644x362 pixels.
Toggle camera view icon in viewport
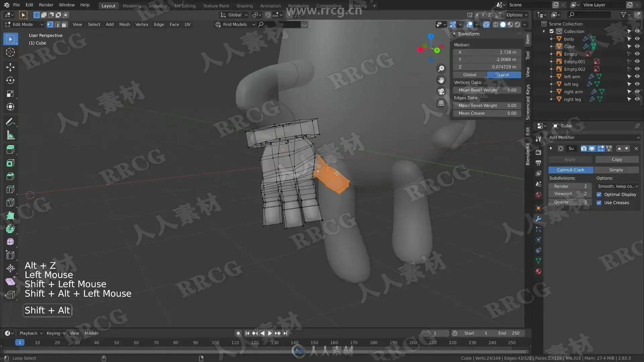(x=441, y=92)
